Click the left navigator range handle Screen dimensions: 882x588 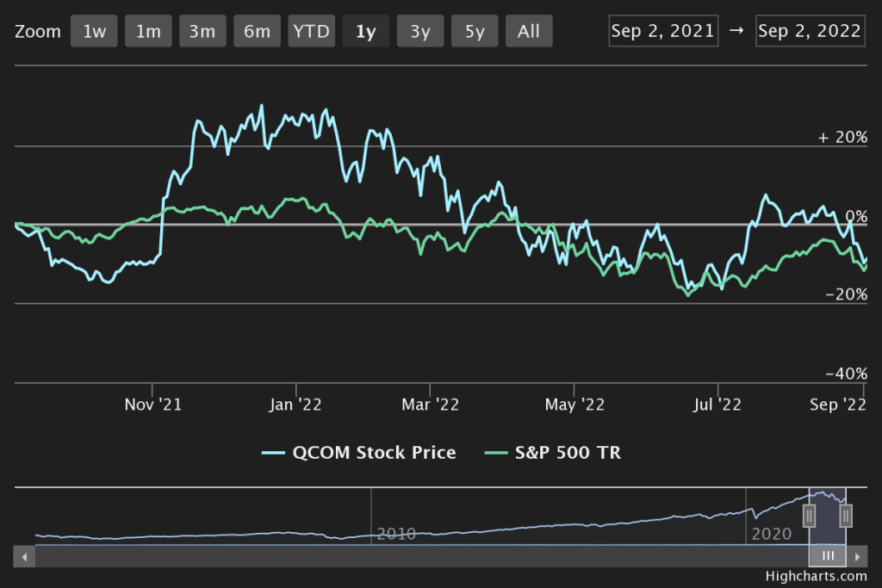point(809,516)
